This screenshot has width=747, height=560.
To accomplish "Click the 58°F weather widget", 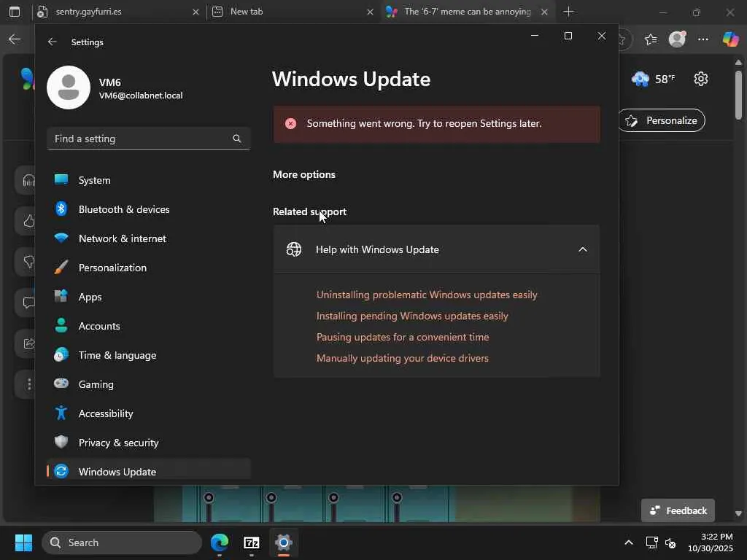I will click(x=653, y=79).
